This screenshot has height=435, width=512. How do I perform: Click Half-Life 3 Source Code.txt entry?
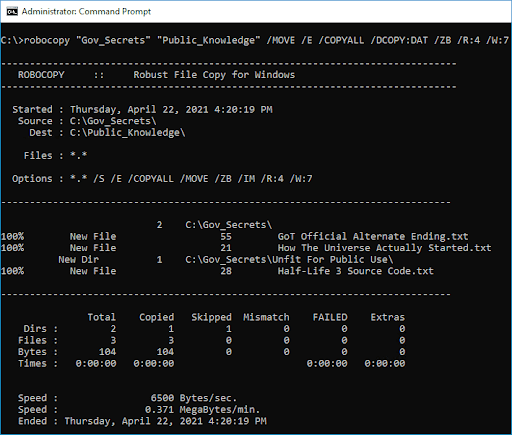pos(356,271)
